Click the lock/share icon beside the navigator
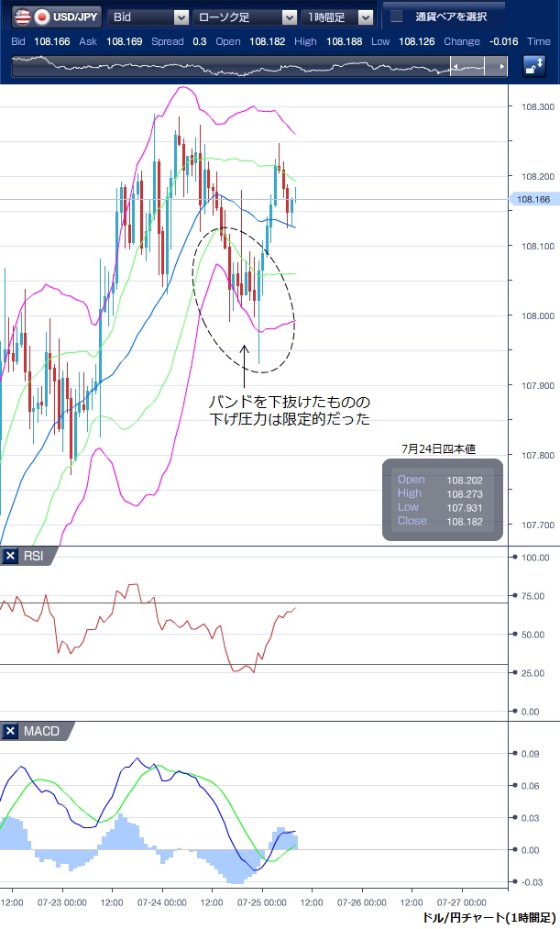560x929 pixels. click(x=534, y=67)
